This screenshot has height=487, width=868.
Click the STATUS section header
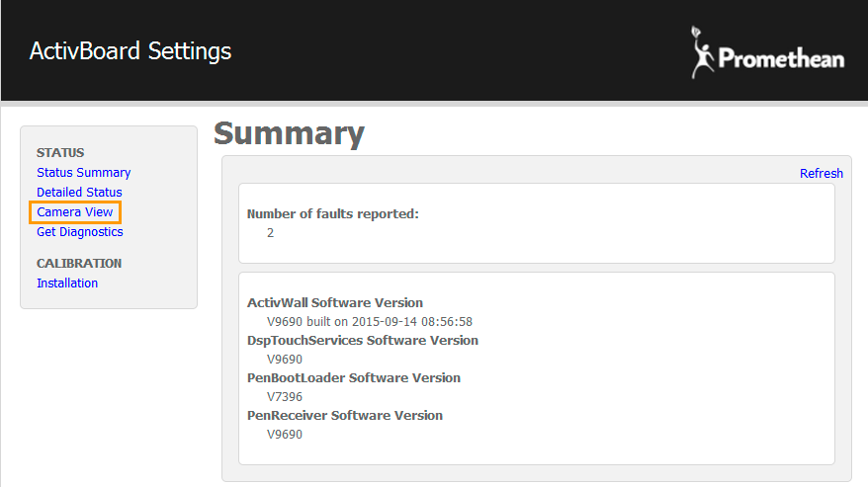tap(60, 153)
